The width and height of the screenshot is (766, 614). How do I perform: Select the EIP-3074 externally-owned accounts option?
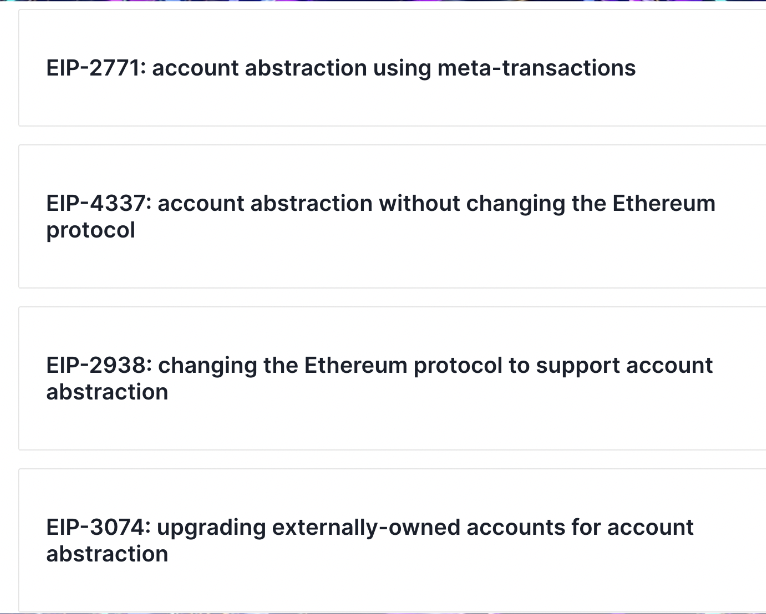pos(392,540)
